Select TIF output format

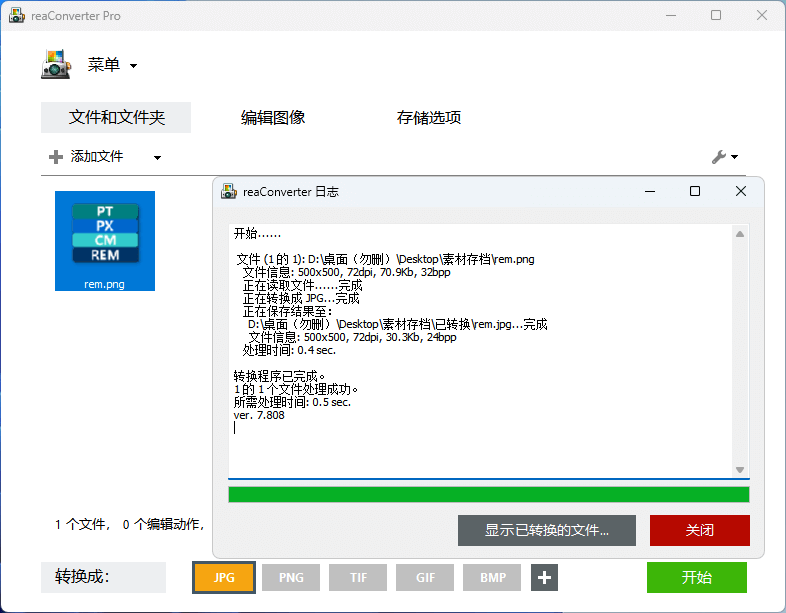[358, 577]
